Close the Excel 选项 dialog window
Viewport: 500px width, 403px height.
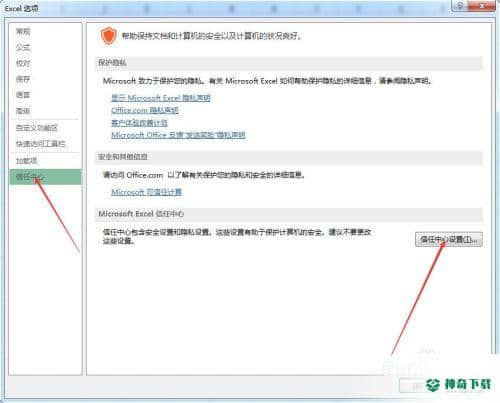[482, 5]
